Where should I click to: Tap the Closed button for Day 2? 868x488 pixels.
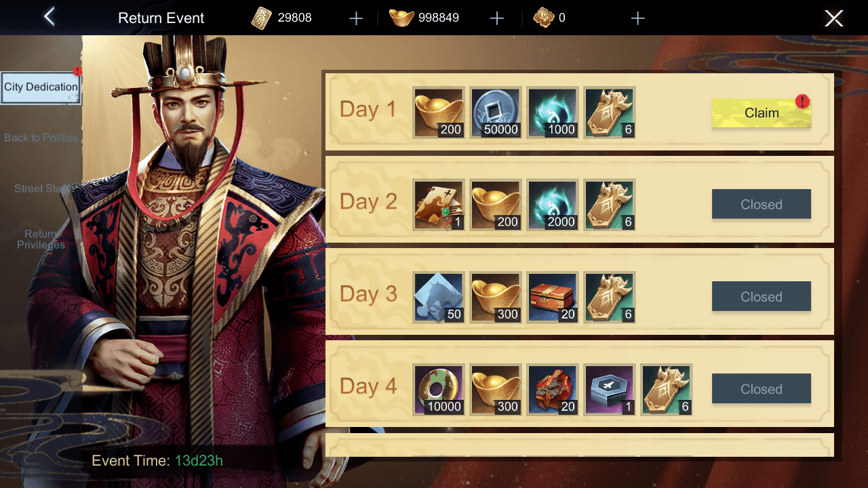coord(761,204)
